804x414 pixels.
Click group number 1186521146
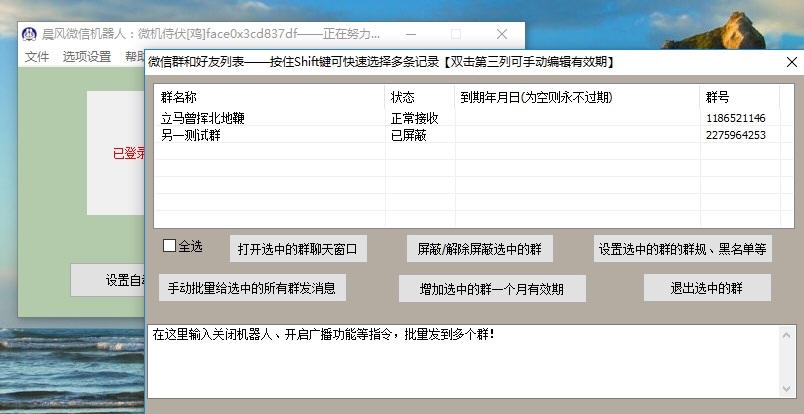(x=735, y=118)
